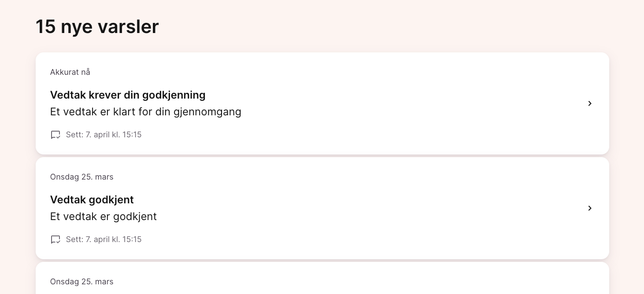Image resolution: width=644 pixels, height=294 pixels.
Task: Click 'Et vedtak er klart for din gjennomgang' text
Action: [145, 112]
